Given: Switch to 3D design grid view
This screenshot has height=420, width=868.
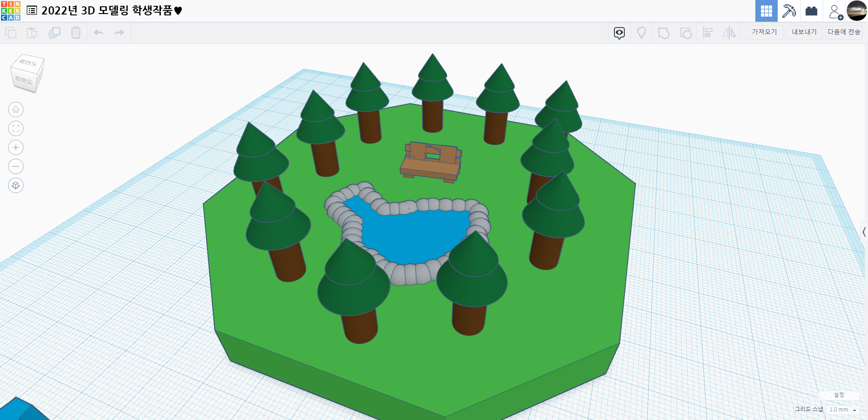Looking at the screenshot, I should point(766,11).
